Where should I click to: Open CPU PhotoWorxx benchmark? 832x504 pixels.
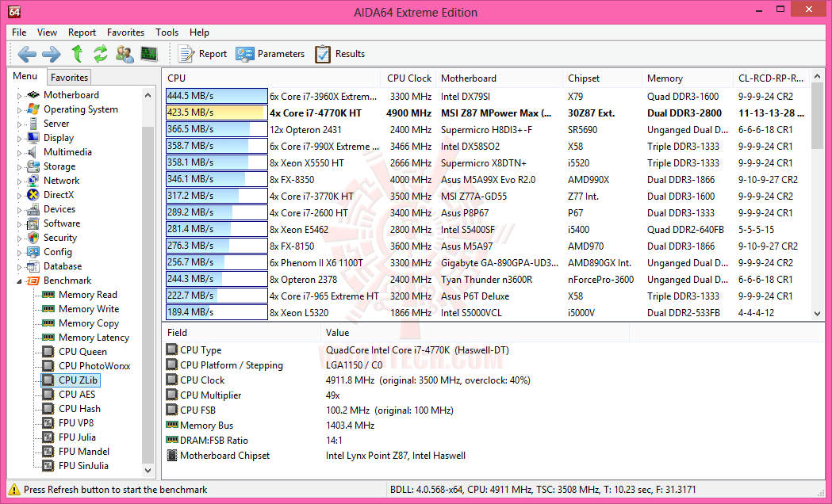[94, 366]
